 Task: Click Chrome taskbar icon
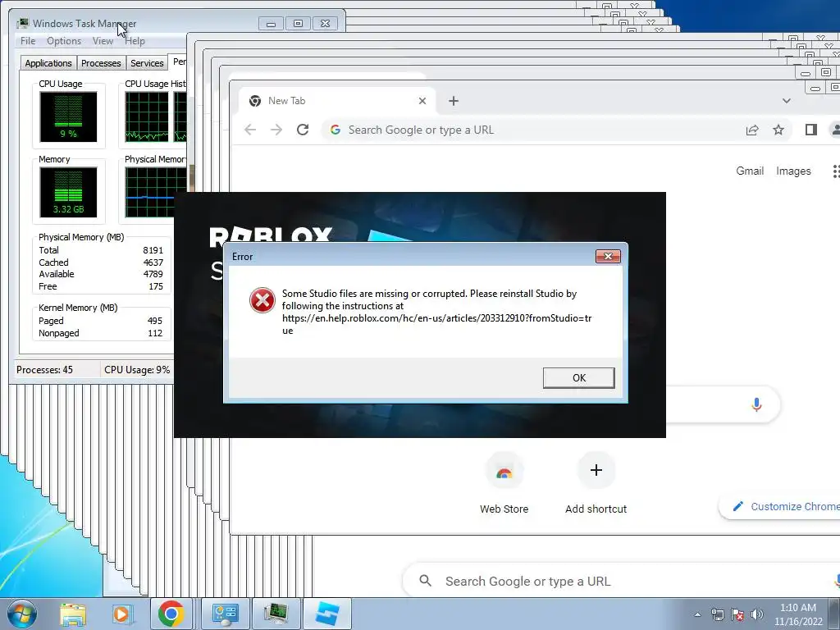[171, 614]
